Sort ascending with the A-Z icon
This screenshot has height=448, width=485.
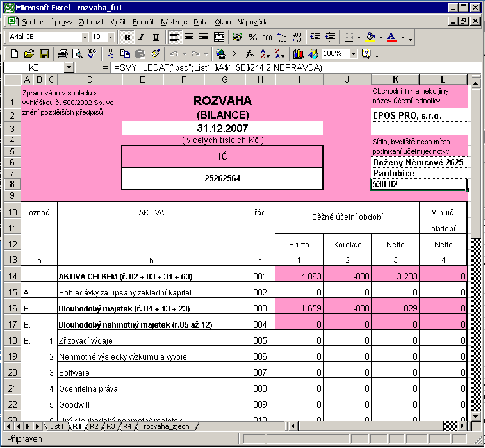tap(265, 54)
